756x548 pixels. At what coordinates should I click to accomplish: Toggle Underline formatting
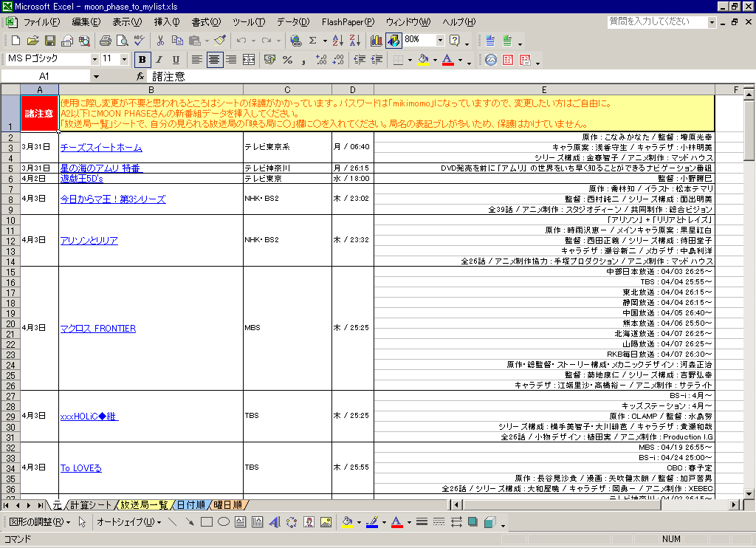176,60
